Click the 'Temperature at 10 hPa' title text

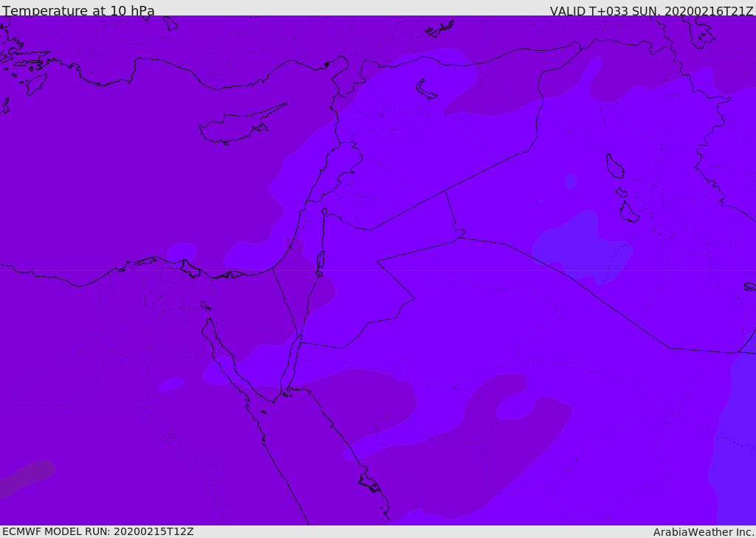pos(78,10)
